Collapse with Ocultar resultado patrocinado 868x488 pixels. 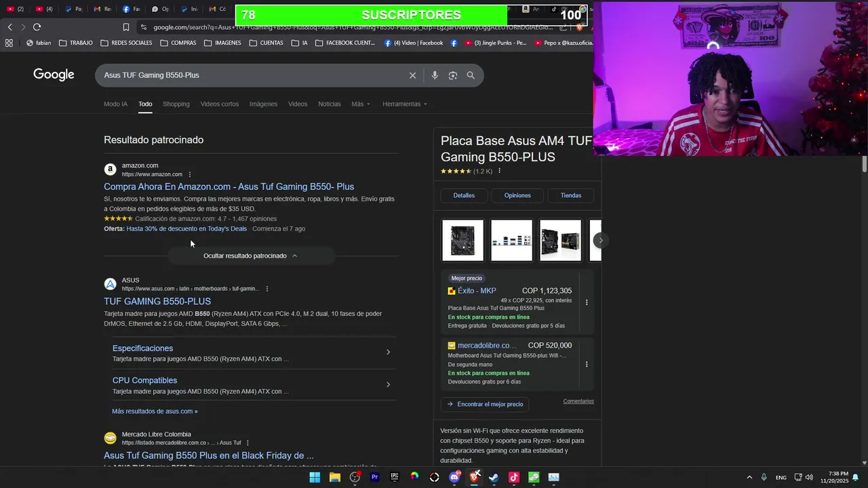click(x=250, y=256)
